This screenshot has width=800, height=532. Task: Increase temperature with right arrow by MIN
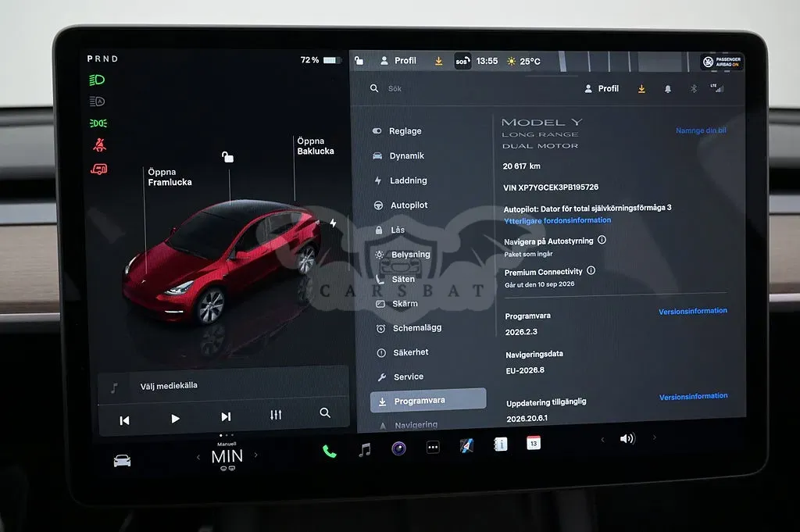(256, 455)
